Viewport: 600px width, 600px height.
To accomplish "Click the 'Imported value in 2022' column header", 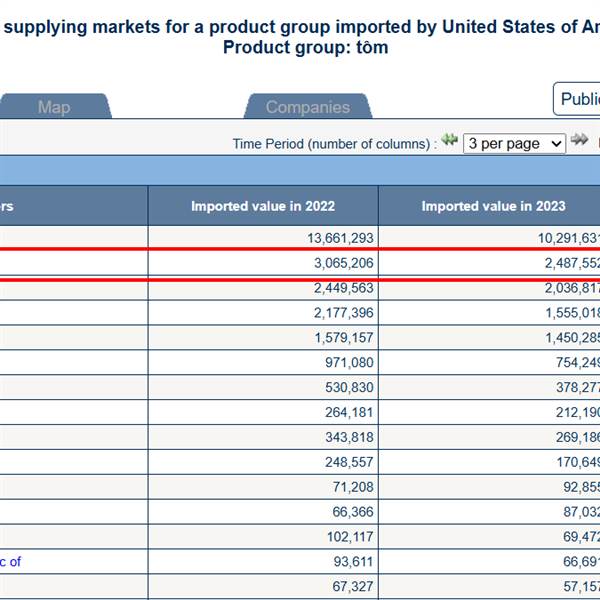I will (263, 206).
